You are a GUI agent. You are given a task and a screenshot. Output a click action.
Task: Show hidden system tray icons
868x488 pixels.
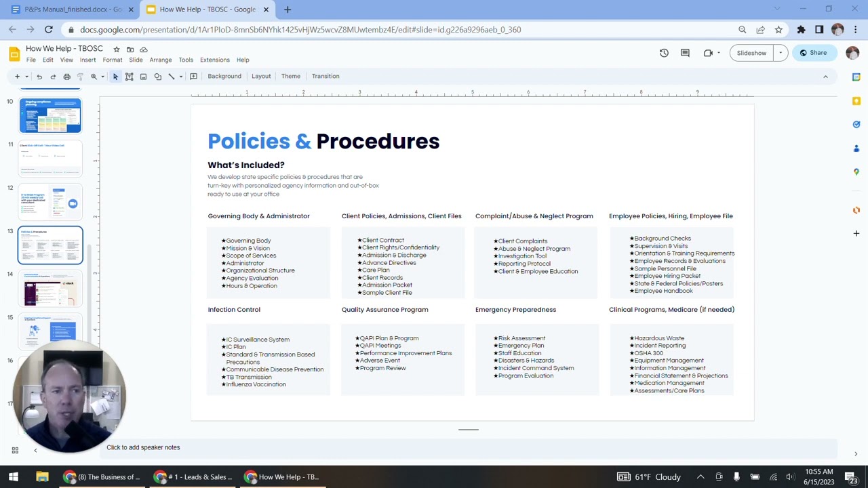click(x=701, y=477)
